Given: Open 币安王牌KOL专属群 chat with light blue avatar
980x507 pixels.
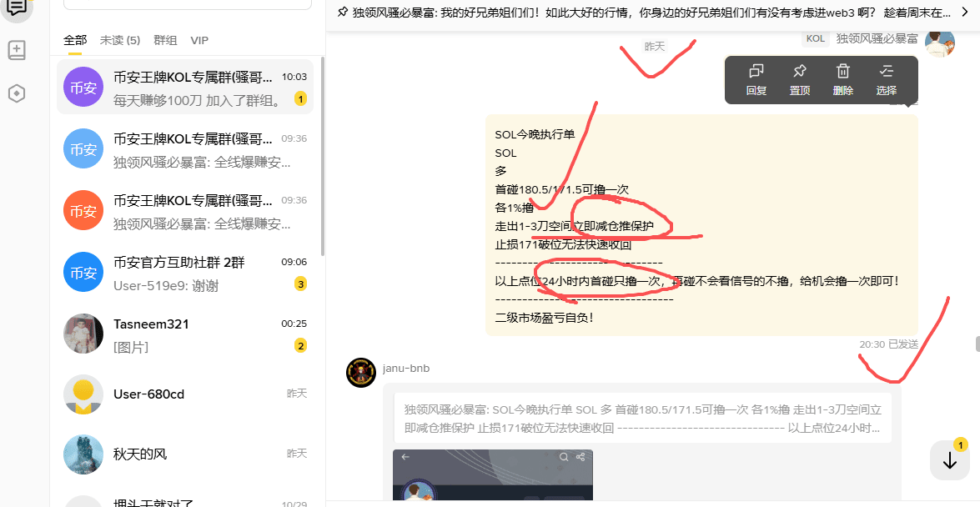Looking at the screenshot, I should 185,149.
